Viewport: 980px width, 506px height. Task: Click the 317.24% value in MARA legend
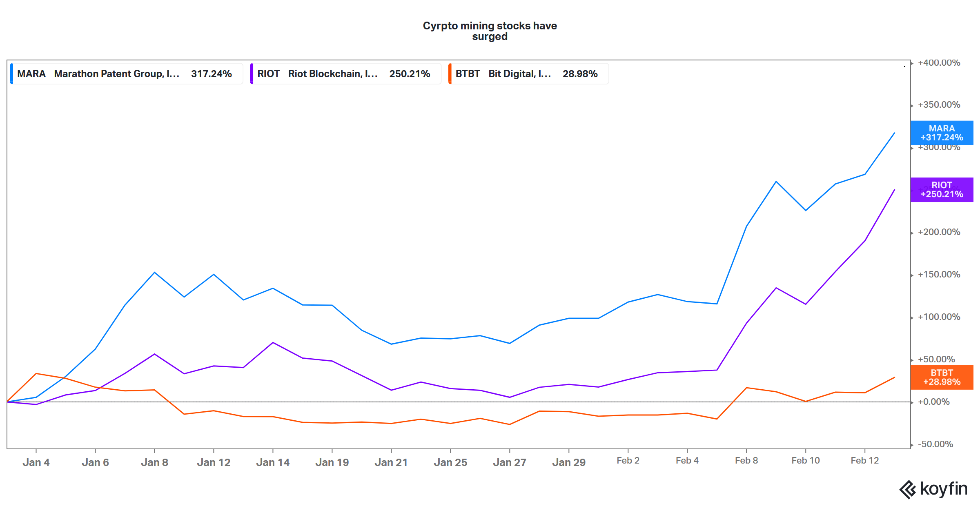click(x=212, y=74)
